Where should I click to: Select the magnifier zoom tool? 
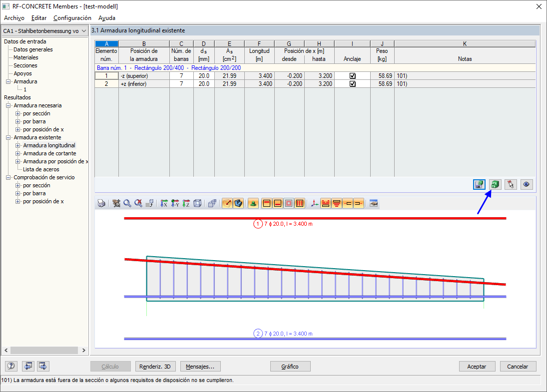tap(127, 203)
